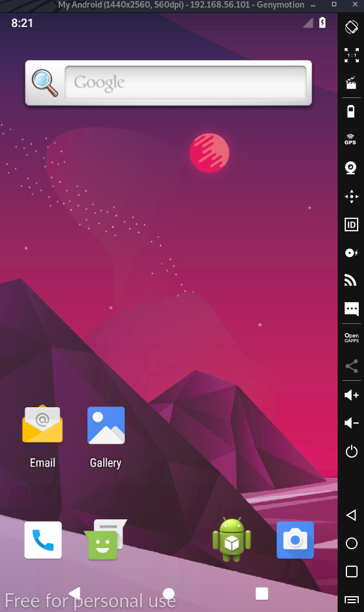
Task: Open the green Android robot app
Action: pyautogui.click(x=232, y=540)
